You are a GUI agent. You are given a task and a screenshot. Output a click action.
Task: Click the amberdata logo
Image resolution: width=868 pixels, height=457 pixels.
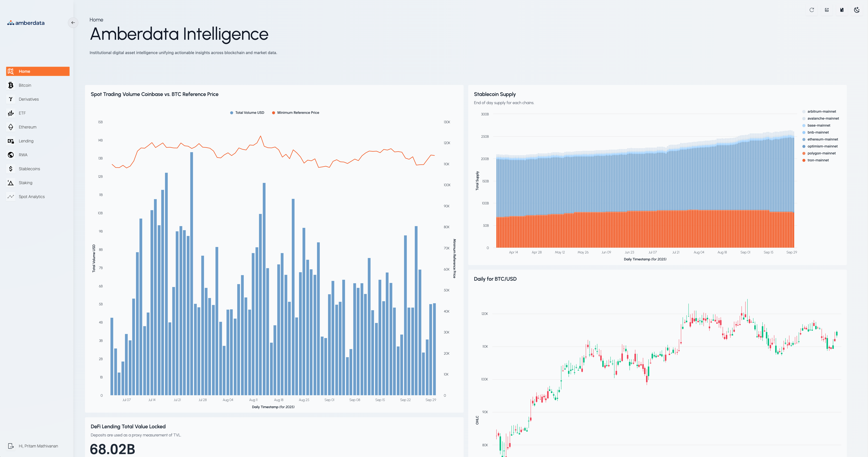click(26, 23)
